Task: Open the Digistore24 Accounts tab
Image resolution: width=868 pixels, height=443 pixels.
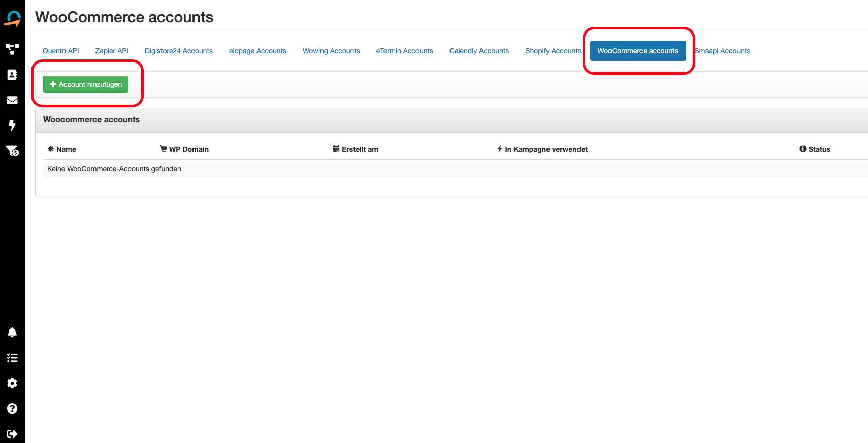Action: 179,51
